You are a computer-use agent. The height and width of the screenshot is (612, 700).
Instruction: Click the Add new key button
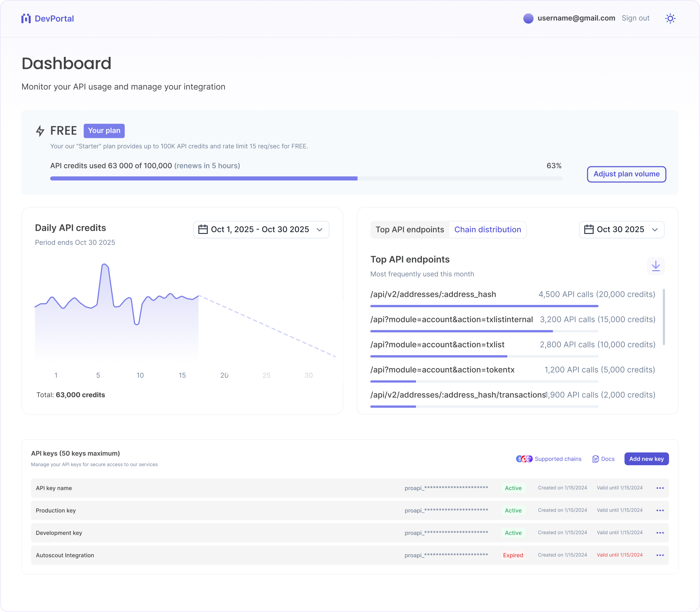(646, 459)
